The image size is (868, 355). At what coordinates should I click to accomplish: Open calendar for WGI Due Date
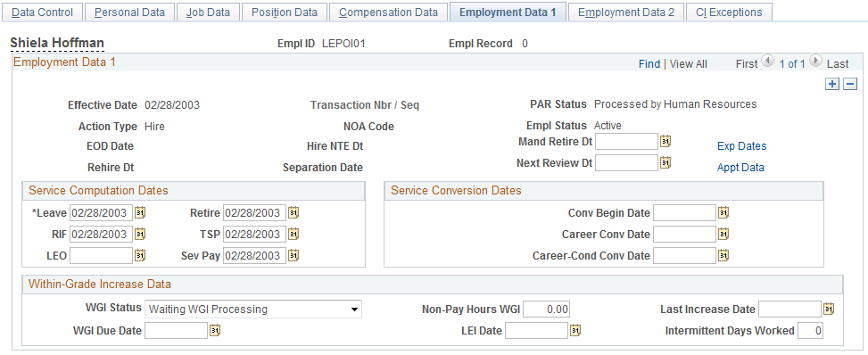pyautogui.click(x=215, y=331)
